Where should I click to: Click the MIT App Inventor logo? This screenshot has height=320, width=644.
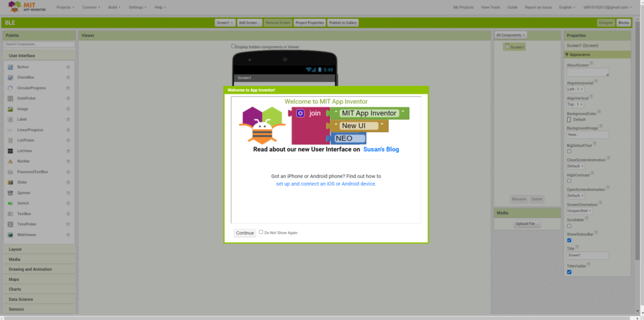click(x=26, y=6)
